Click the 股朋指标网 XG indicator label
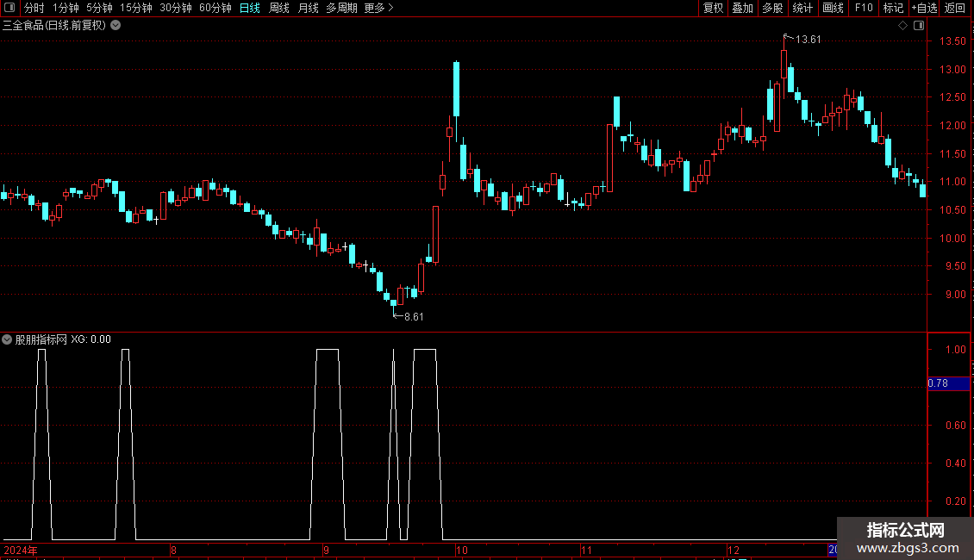Viewport: 974px width, 560px height. (64, 339)
